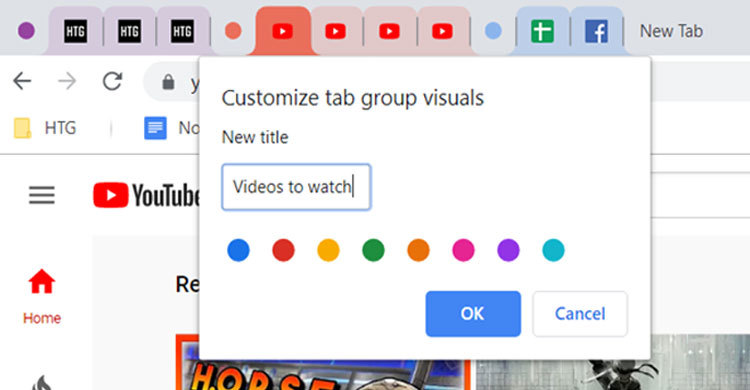Image resolution: width=750 pixels, height=390 pixels.
Task: Go back with the back arrow
Action: coord(22,81)
